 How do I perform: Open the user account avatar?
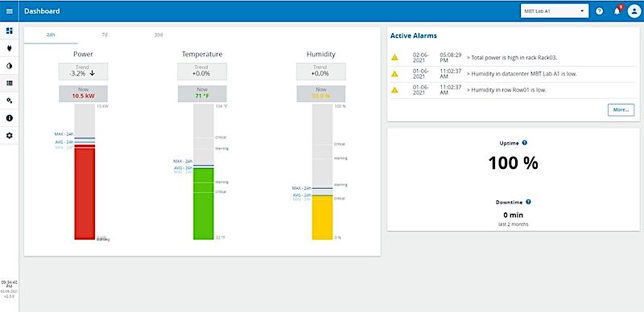[634, 11]
